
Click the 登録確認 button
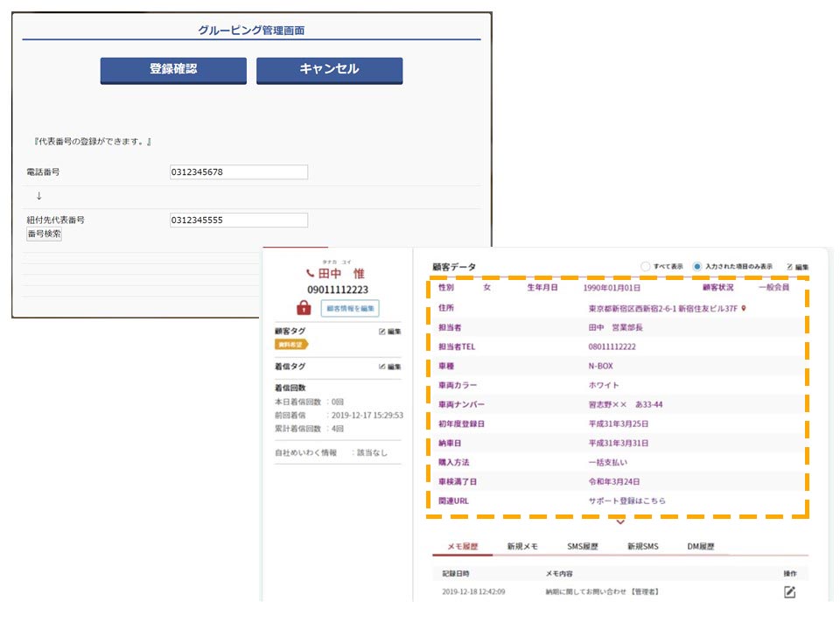click(173, 70)
